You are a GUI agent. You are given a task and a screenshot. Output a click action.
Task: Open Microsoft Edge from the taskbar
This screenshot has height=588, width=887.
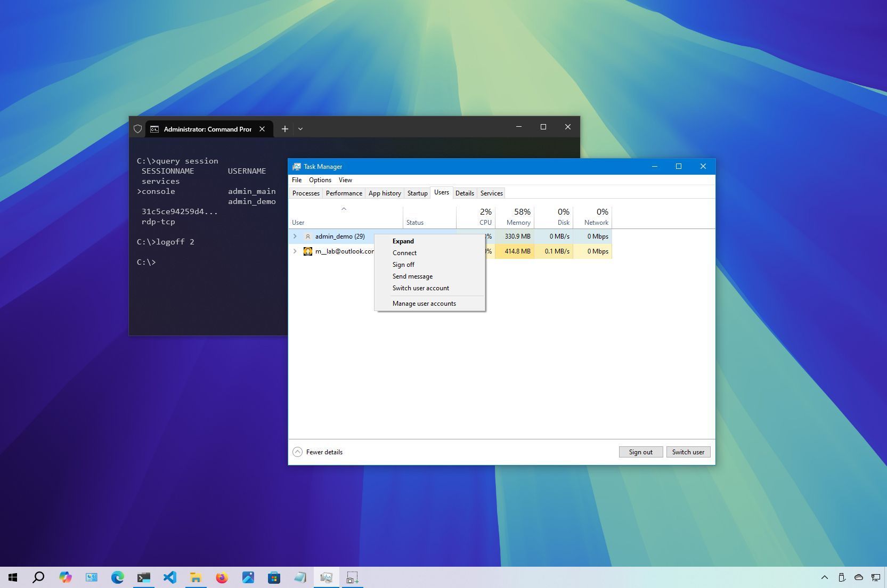[117, 577]
